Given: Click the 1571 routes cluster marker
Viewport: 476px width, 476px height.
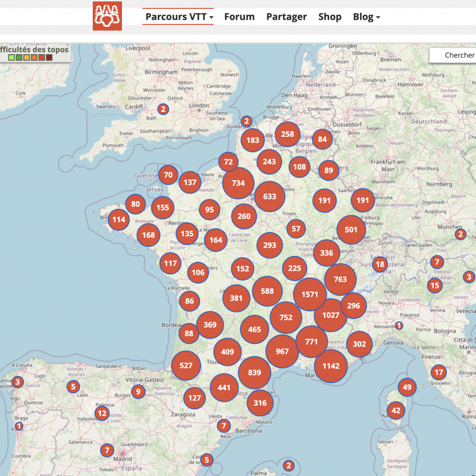Looking at the screenshot, I should tap(310, 294).
